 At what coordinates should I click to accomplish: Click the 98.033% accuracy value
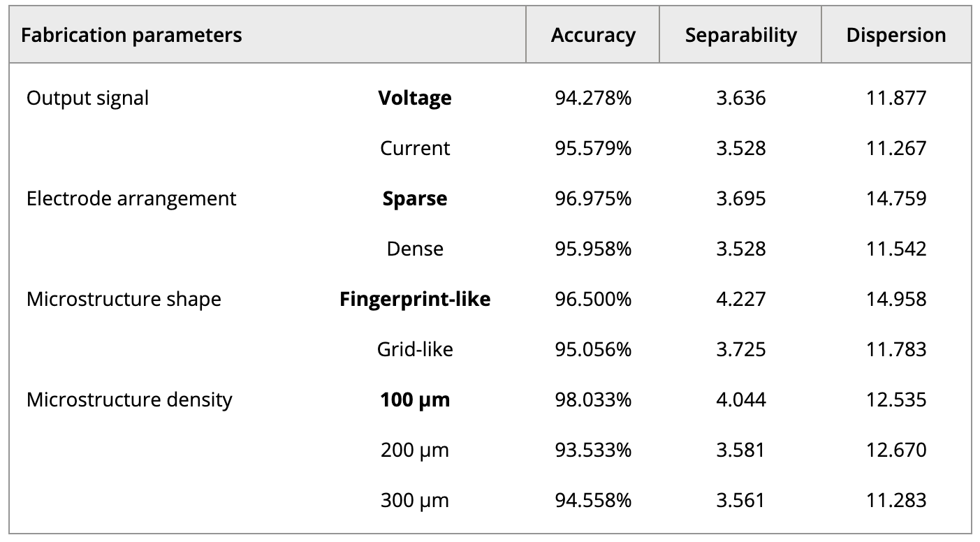click(593, 400)
